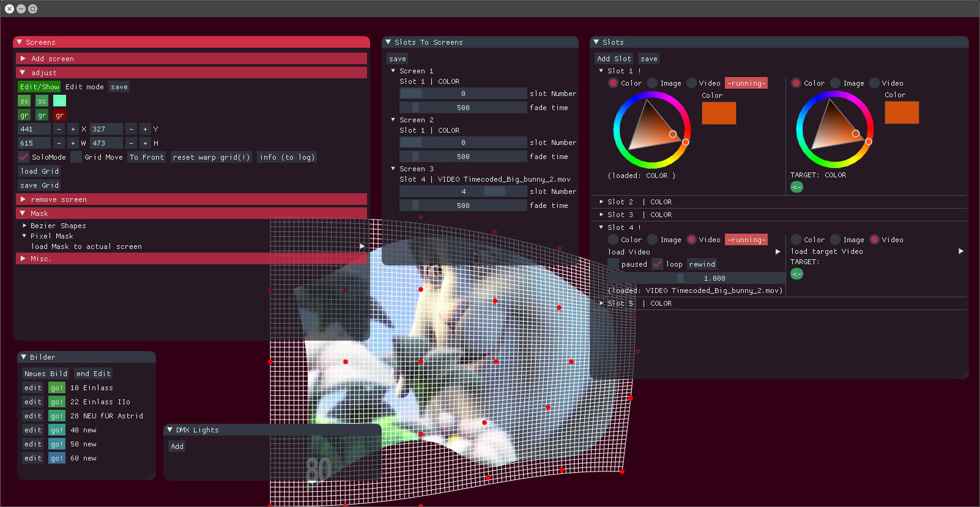Click the Add Slot button
Screen dimensions: 980x507
pos(614,59)
